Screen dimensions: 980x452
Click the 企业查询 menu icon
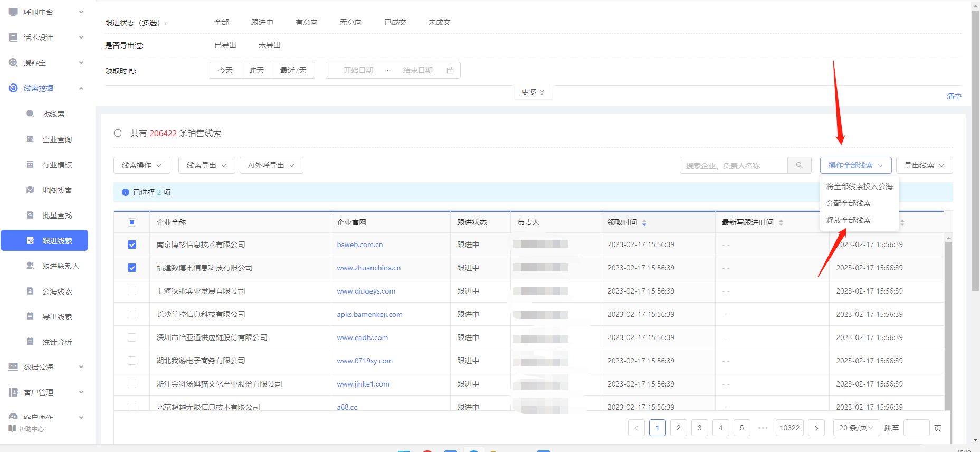30,139
